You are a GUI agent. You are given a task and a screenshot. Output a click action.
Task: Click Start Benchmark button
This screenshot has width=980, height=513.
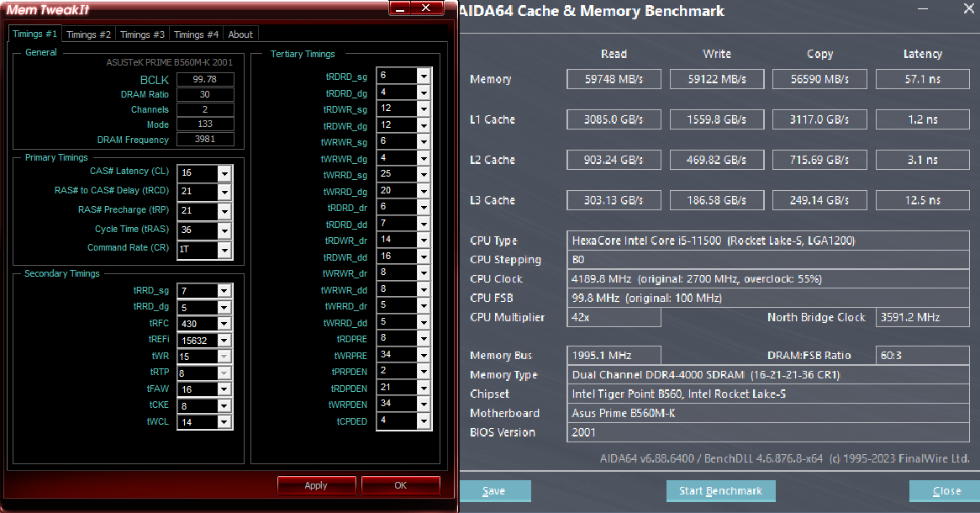pos(720,491)
